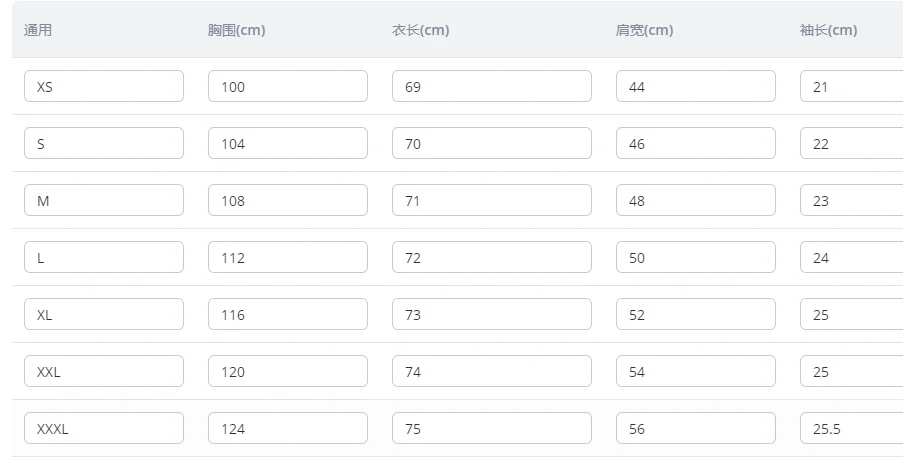Select the shoulder width field showing 50

(x=696, y=257)
